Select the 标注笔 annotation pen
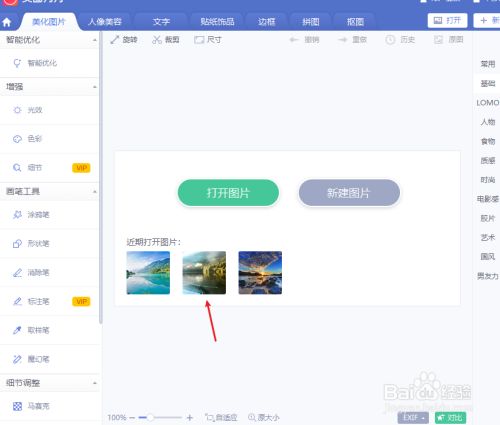Image resolution: width=500 pixels, height=425 pixels. pyautogui.click(x=50, y=301)
